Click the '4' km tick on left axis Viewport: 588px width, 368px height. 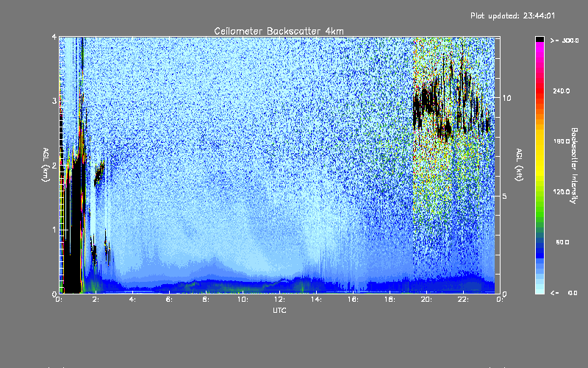click(x=54, y=37)
